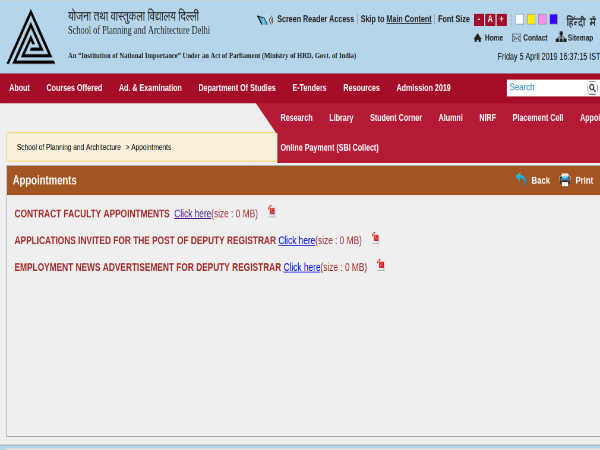Image resolution: width=600 pixels, height=450 pixels.
Task: Open PDF icon for Employment News Advertisement
Action: pos(381,264)
